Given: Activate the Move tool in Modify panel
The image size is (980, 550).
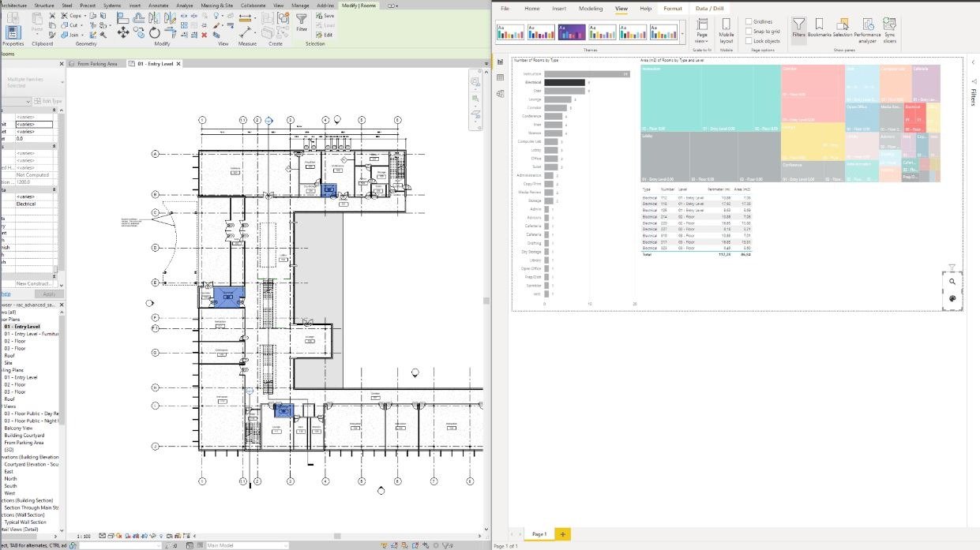Looking at the screenshot, I should coord(123,32).
